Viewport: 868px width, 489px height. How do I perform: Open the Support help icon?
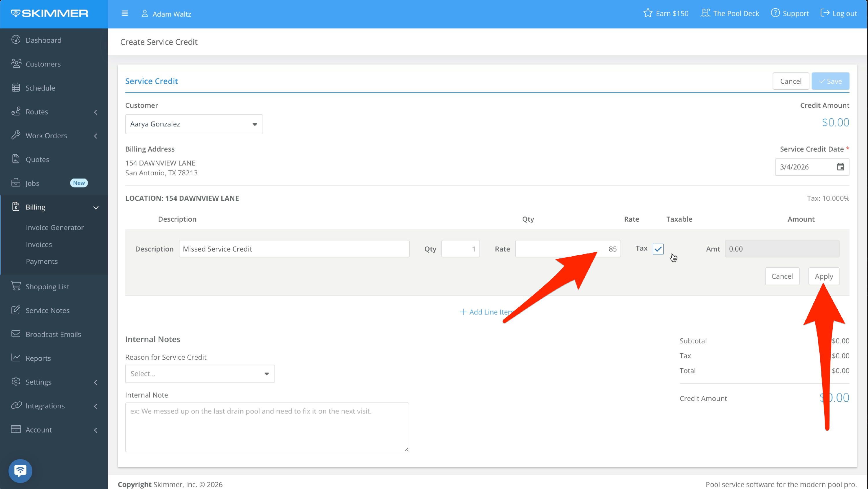click(775, 13)
